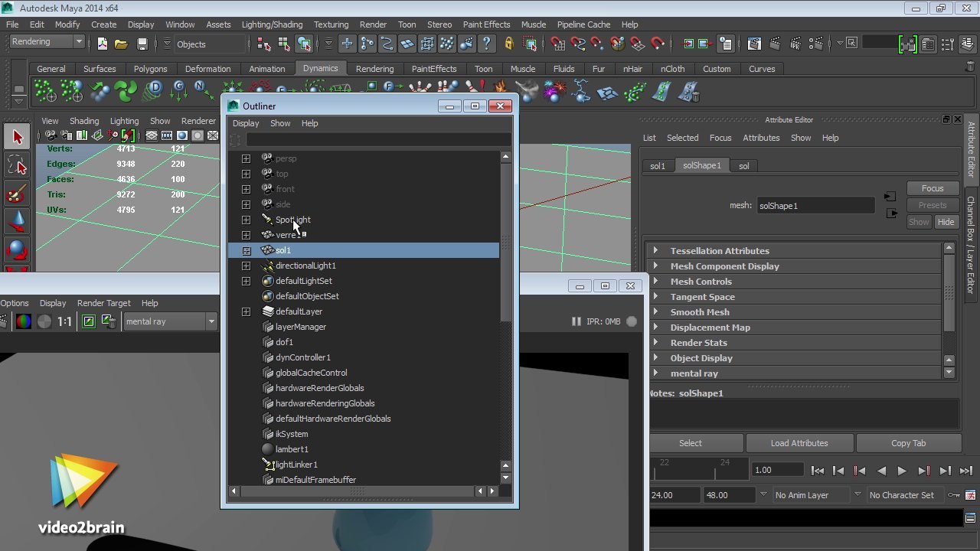Screen dimensions: 980x551
Task: Select the Lasso select tool
Action: (x=17, y=165)
